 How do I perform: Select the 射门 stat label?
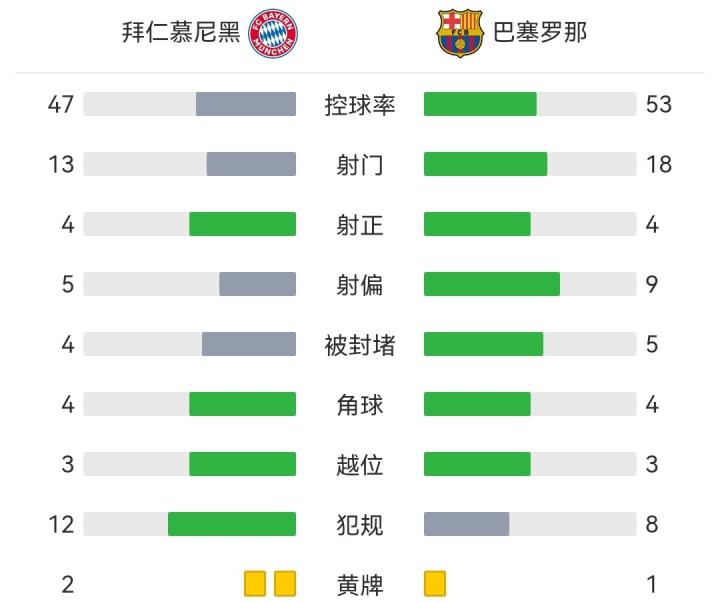pyautogui.click(x=360, y=164)
